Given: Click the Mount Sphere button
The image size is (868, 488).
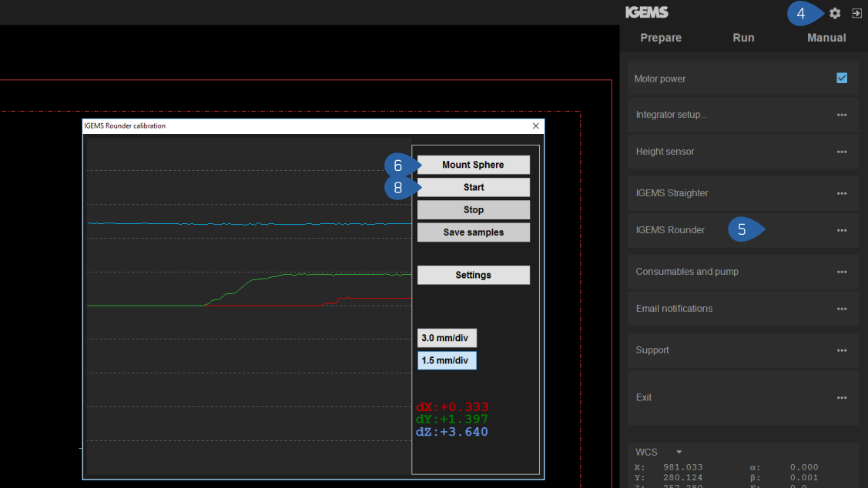Looking at the screenshot, I should (x=474, y=165).
